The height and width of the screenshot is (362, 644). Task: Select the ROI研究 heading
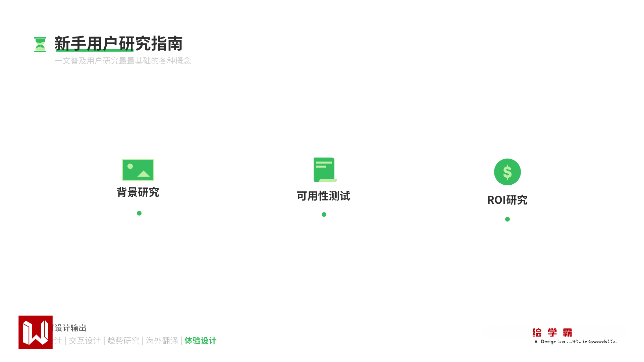click(x=507, y=200)
